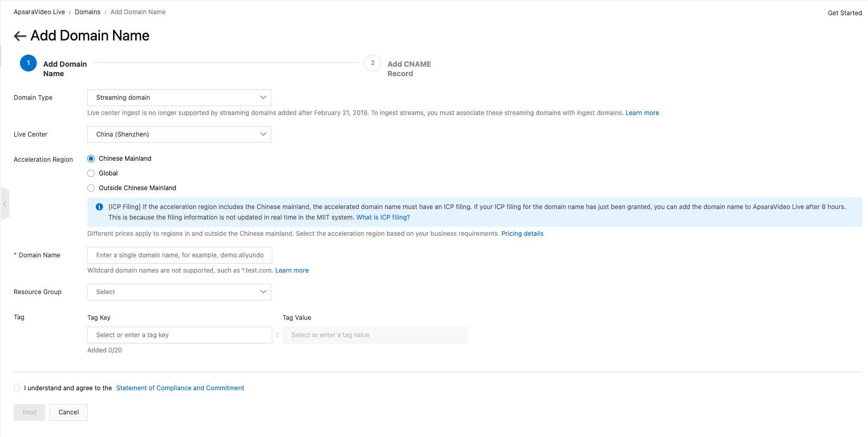Go to Domains breadcrumb

pyautogui.click(x=87, y=12)
